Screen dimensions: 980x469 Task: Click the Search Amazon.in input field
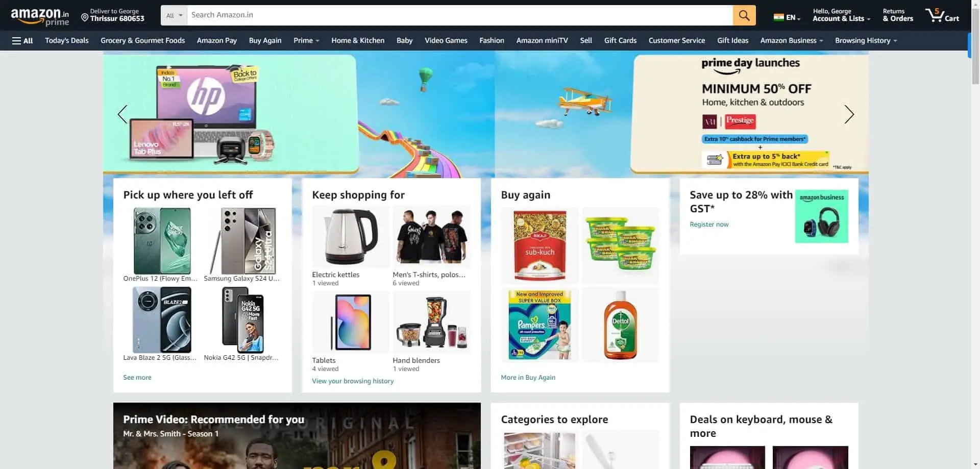(460, 15)
